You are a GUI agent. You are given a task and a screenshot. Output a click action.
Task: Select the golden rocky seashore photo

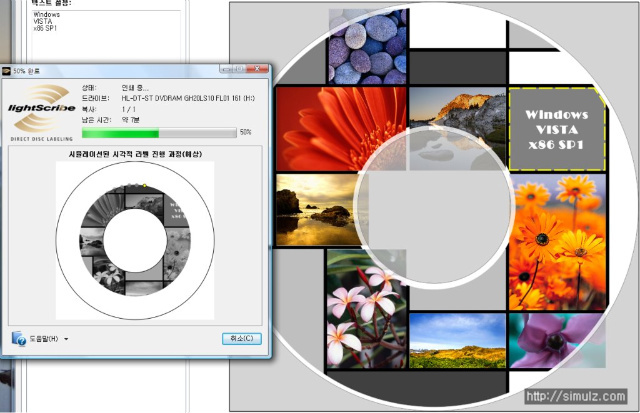[x=320, y=210]
